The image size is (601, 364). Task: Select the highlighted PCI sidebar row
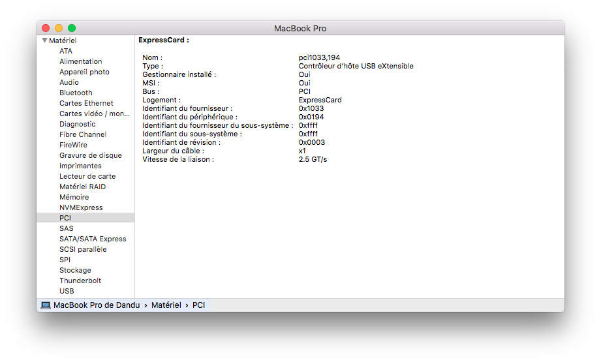point(85,218)
